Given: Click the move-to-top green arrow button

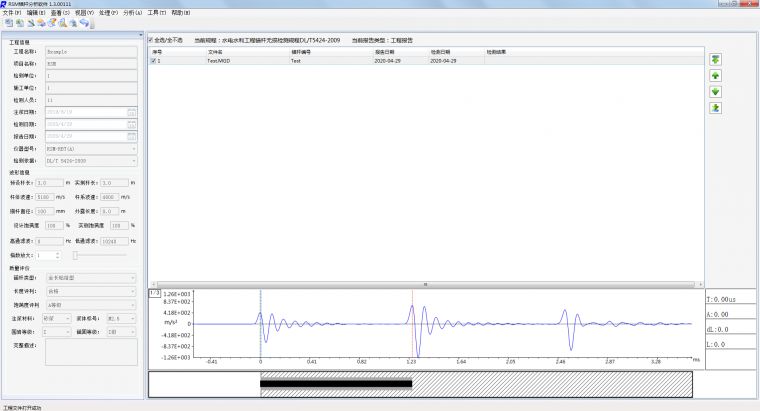Looking at the screenshot, I should point(716,59).
